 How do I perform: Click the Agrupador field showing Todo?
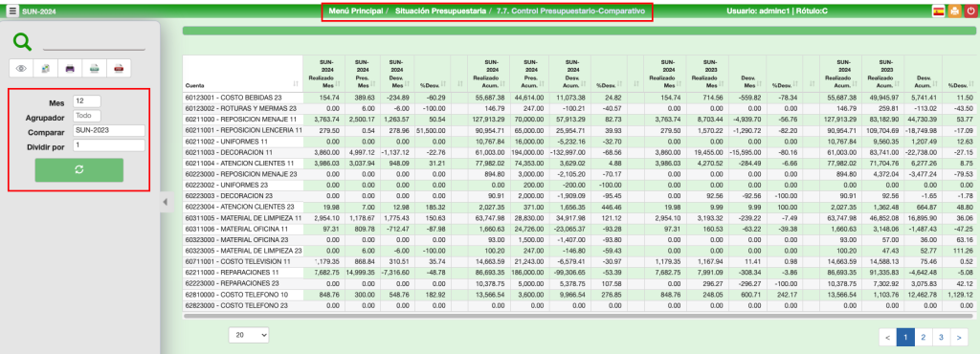pos(87,116)
